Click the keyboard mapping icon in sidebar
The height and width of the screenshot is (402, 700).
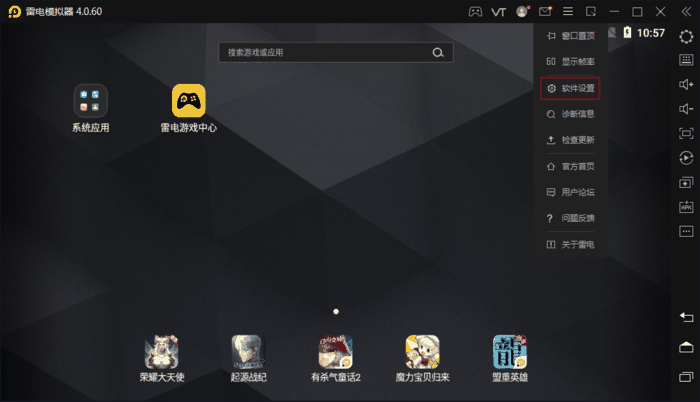click(686, 60)
